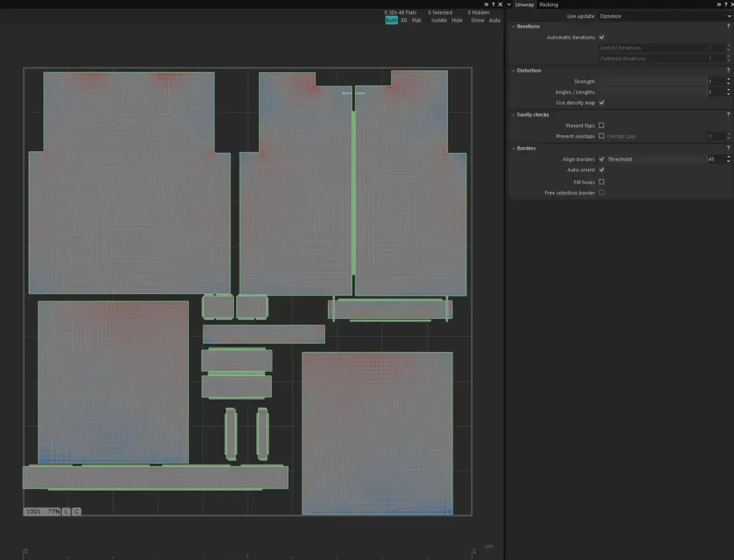Open help for the Distortion section
Viewport: 734px width, 560px height.
(x=728, y=71)
